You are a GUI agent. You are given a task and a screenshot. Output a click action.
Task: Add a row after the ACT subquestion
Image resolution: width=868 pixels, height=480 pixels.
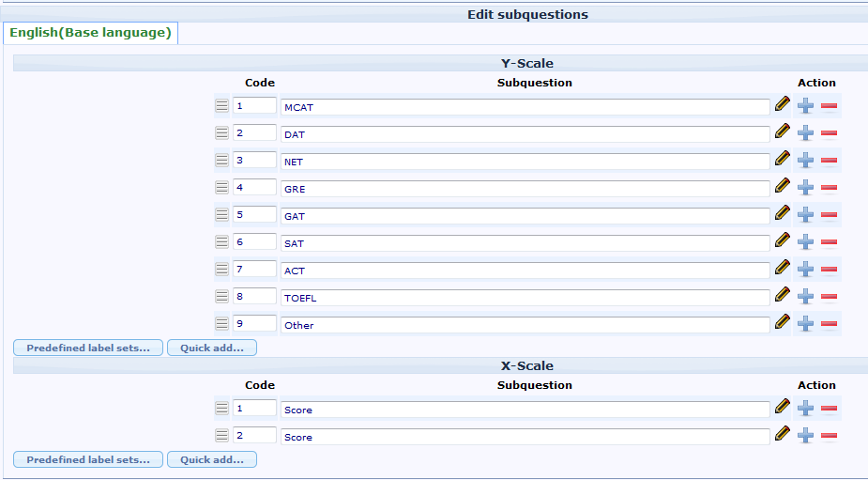805,270
